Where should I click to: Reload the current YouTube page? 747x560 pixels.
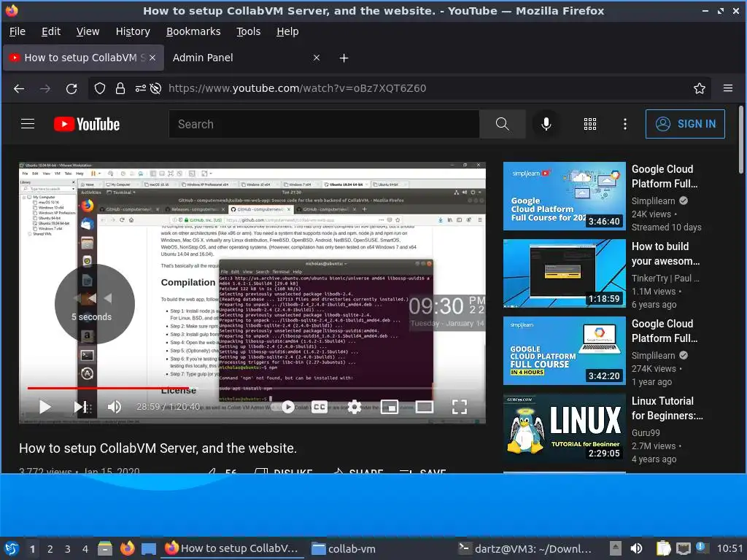(x=71, y=88)
